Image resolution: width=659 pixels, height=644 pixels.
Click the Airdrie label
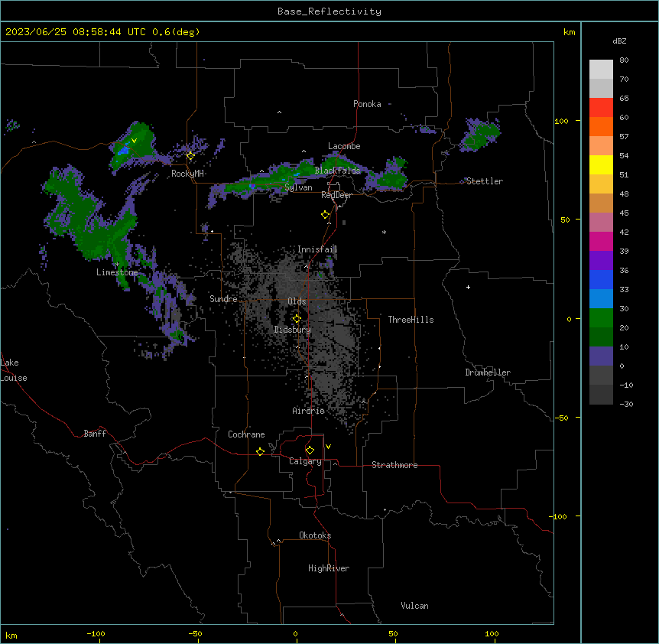(309, 411)
